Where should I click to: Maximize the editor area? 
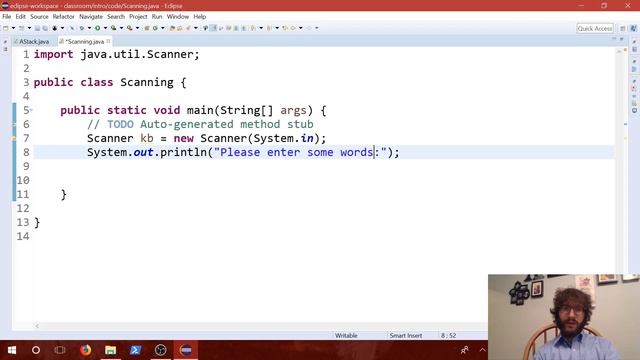(622, 39)
